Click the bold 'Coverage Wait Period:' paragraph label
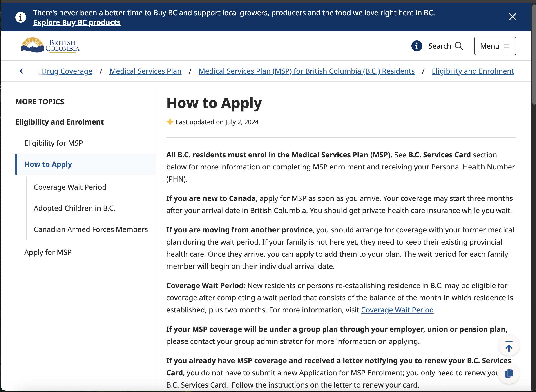Screen dimensions: 536x392 pyautogui.click(x=206, y=286)
